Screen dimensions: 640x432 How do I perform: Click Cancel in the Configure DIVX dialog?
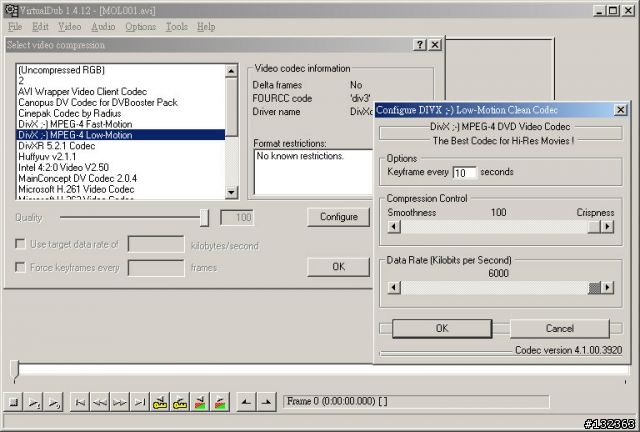tap(560, 328)
